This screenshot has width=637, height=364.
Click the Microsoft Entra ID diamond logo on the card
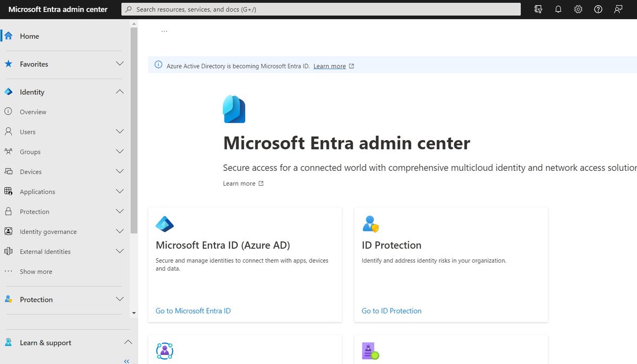point(165,224)
